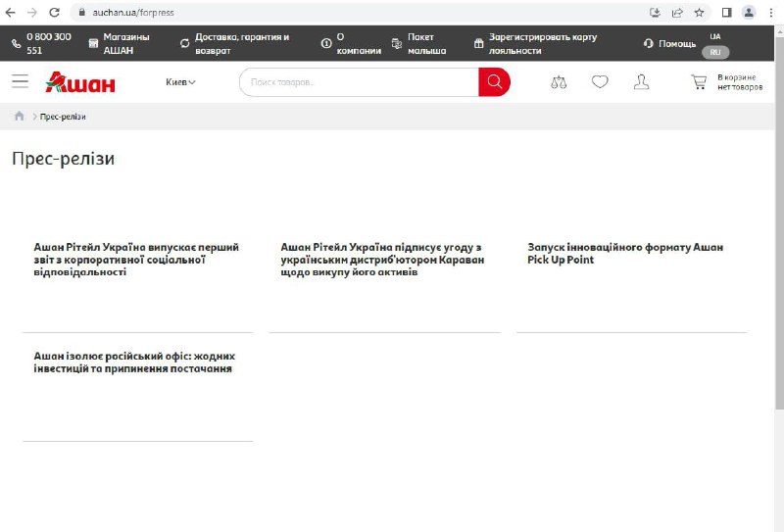
Task: Open the hamburger menu
Action: pos(20,81)
